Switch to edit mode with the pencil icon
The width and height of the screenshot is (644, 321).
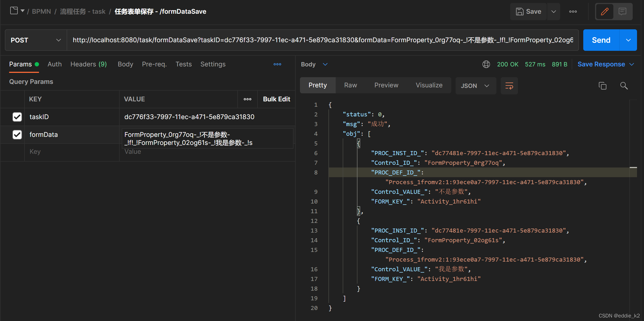[x=604, y=11]
